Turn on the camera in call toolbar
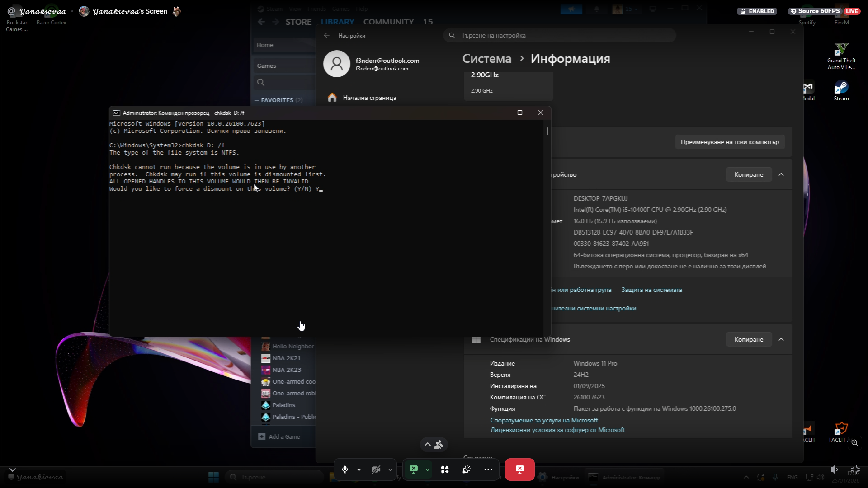Viewport: 868px width, 488px height. coord(376,469)
